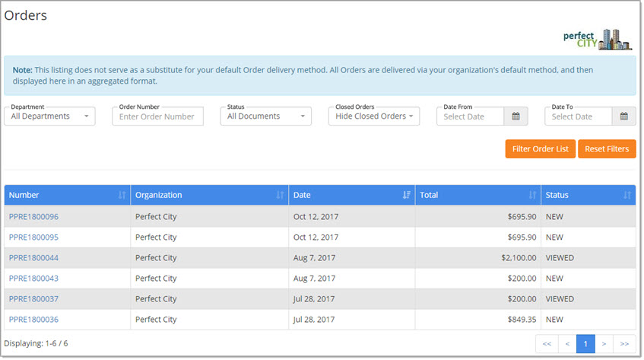Expand the All Departments dropdown

tap(50, 116)
